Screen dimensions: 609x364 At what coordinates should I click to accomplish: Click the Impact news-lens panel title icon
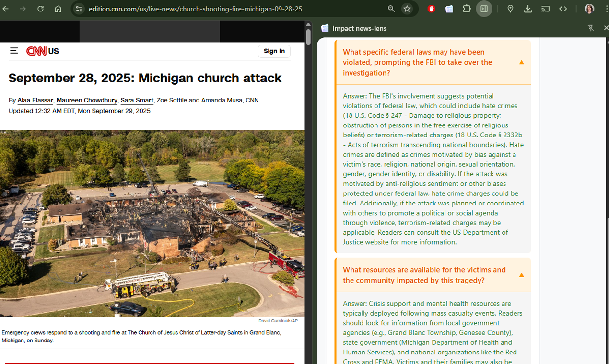click(325, 28)
